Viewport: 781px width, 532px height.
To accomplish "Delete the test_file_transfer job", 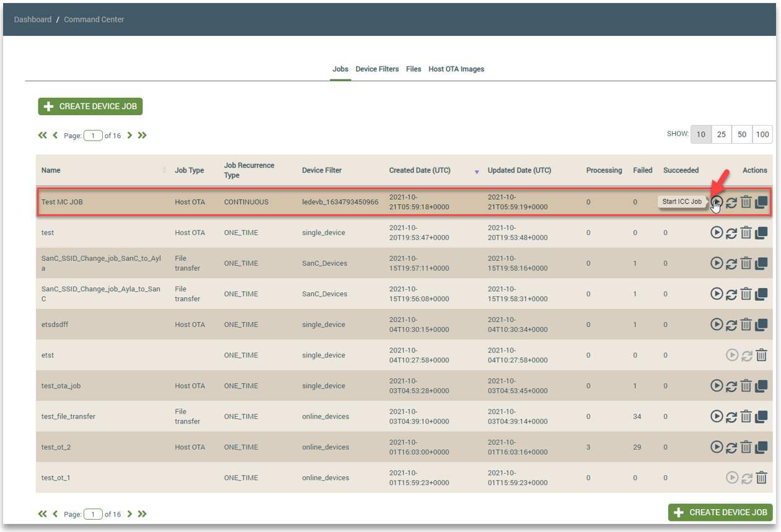I will point(746,416).
